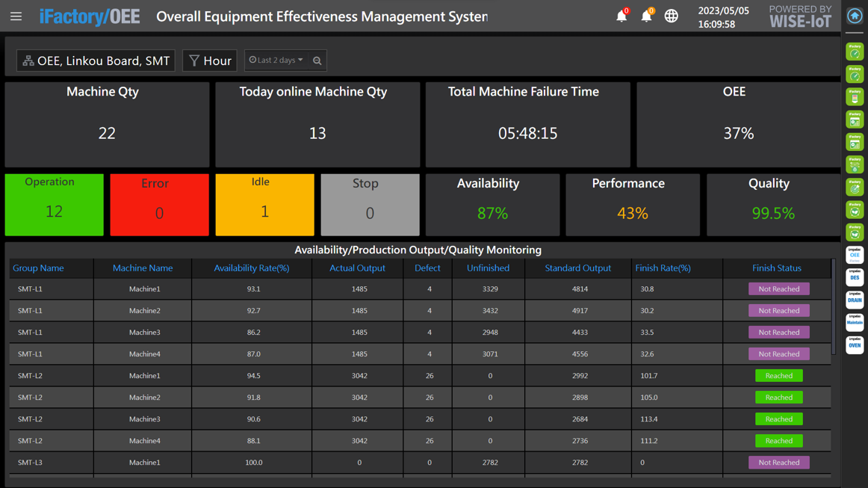The height and width of the screenshot is (488, 868).
Task: Sort by Defect column header
Action: [427, 268]
